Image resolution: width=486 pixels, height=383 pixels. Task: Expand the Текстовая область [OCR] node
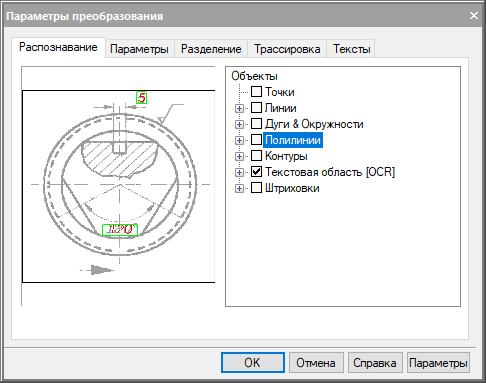239,172
